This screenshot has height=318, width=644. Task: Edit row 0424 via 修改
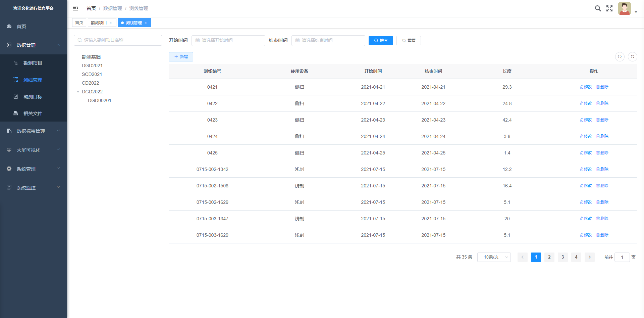(586, 136)
